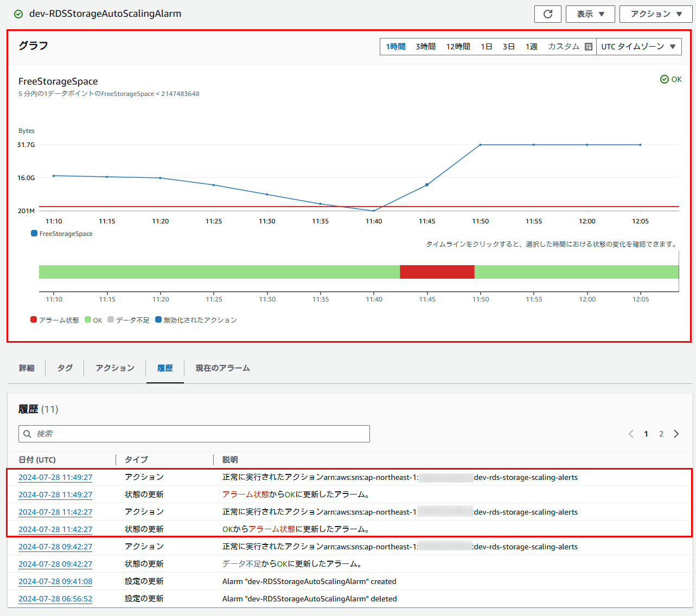
Task: Click the red アラーム状態 legend swatch
Action: click(34, 320)
